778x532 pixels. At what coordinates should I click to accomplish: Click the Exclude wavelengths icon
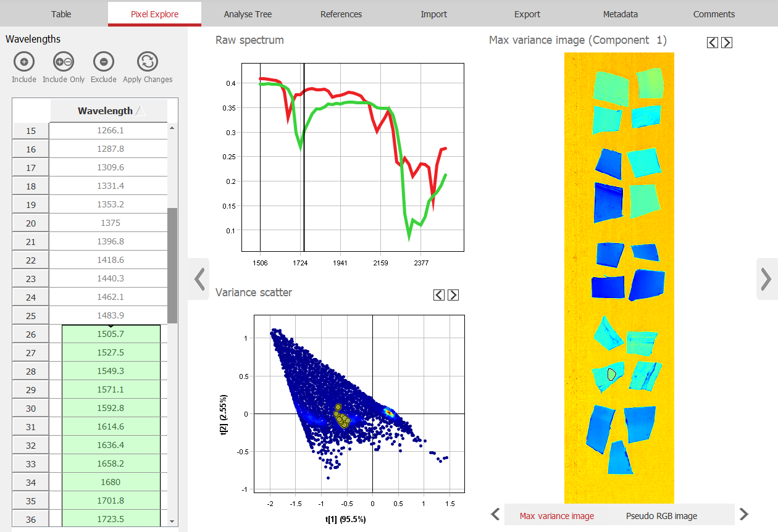point(104,62)
